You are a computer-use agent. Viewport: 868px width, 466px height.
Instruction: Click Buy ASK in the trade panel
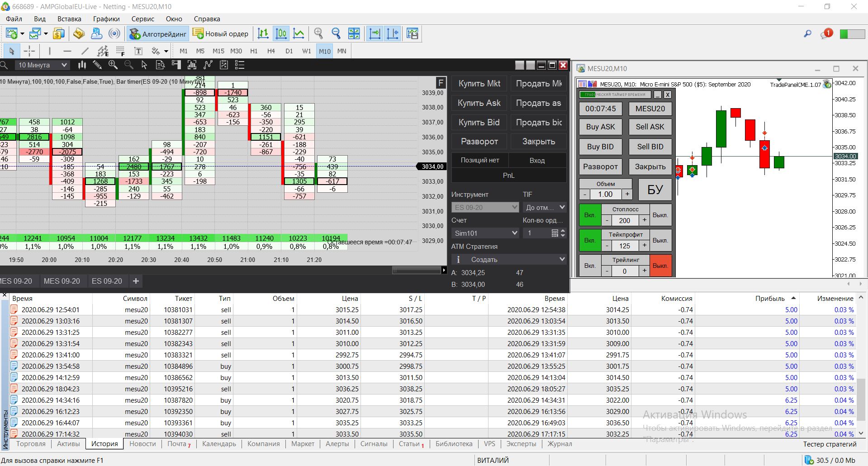(x=601, y=127)
